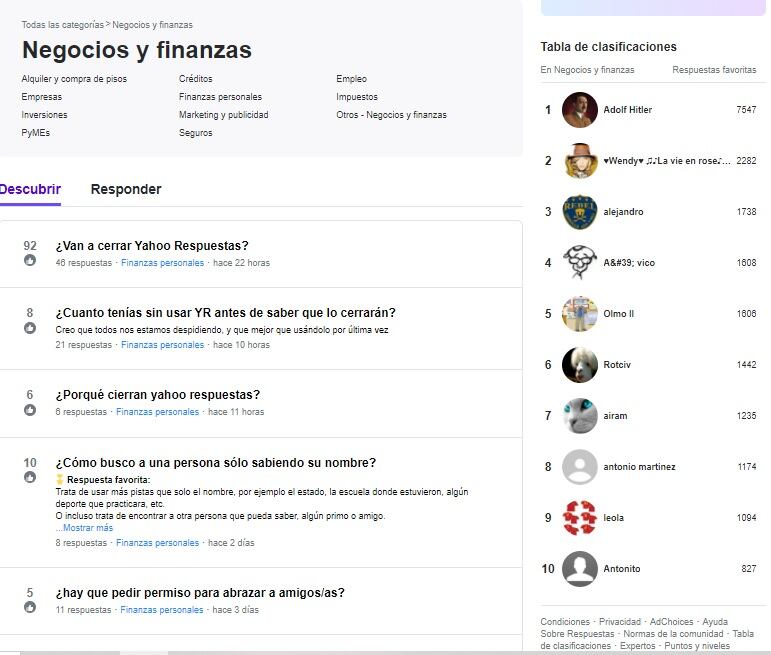771x655 pixels.
Task: Switch to the Responder tab
Action: (126, 189)
